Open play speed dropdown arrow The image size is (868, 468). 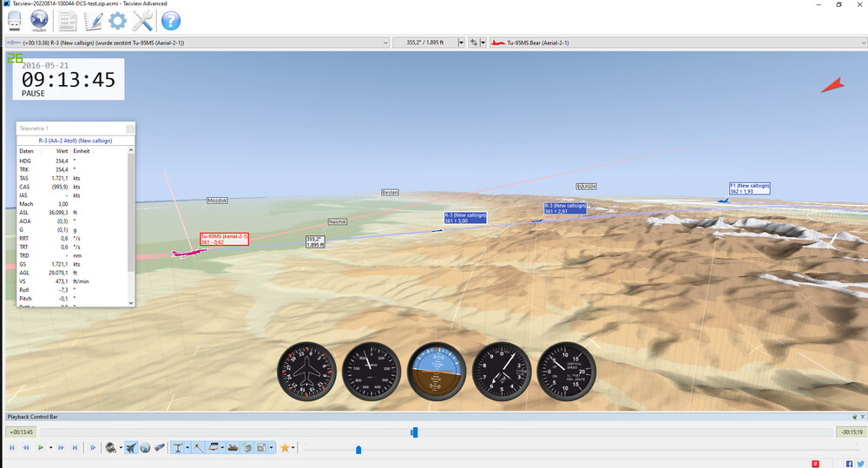click(x=50, y=447)
